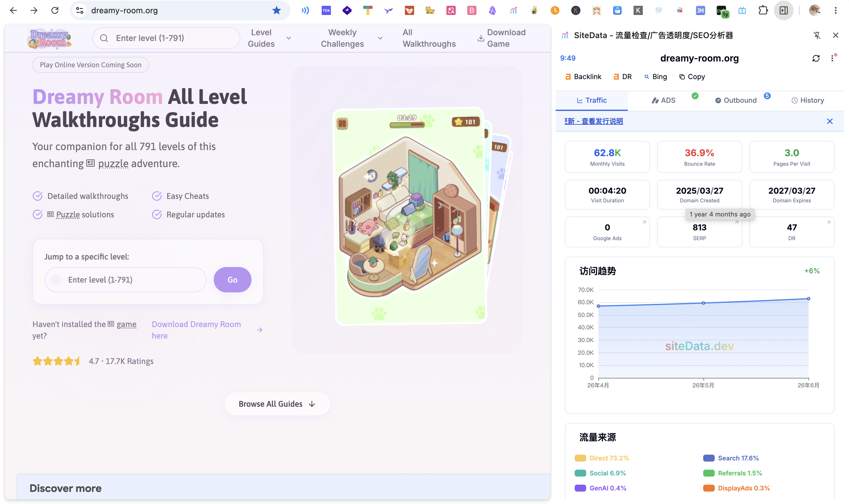
Task: Toggle the Chrome side panel button
Action: (783, 10)
